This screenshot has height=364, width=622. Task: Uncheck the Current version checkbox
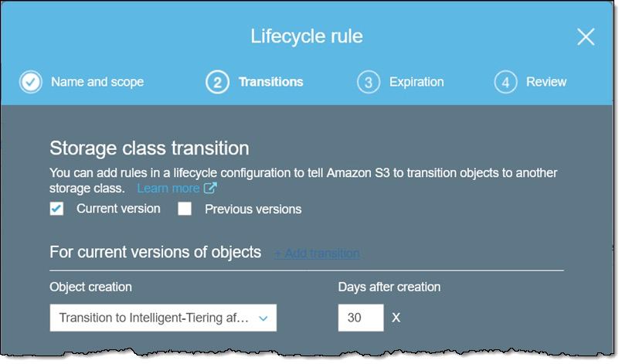click(56, 209)
